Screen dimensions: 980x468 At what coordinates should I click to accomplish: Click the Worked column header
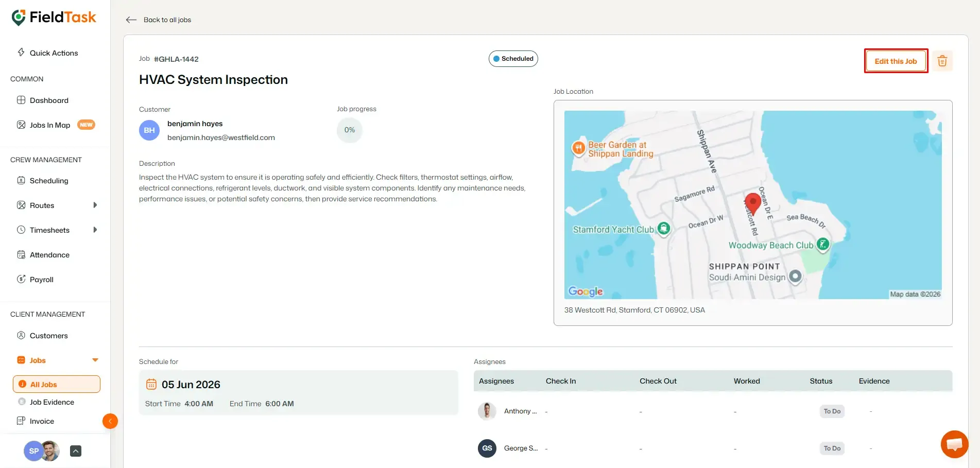747,381
